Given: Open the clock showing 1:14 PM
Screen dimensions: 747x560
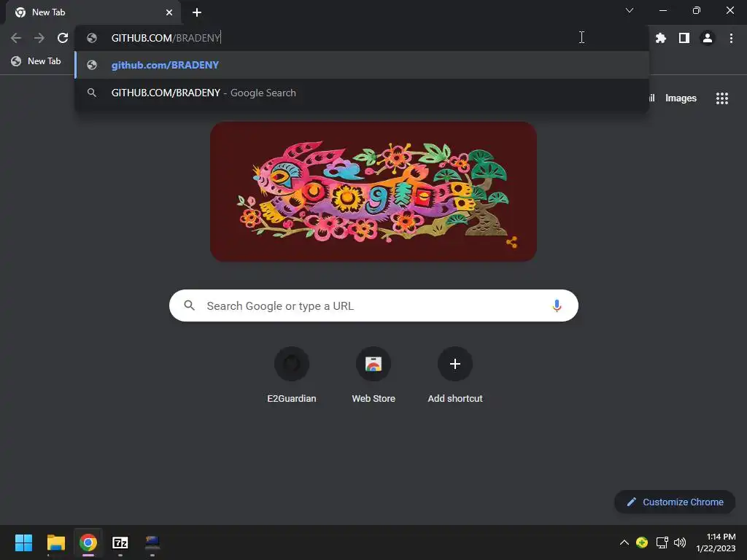Looking at the screenshot, I should tap(716, 542).
